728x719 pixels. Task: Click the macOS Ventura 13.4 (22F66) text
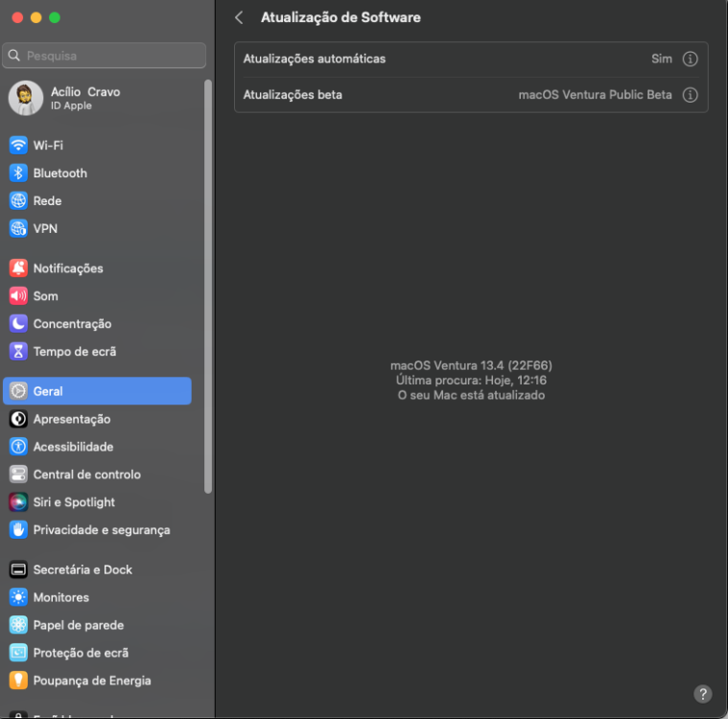(471, 366)
